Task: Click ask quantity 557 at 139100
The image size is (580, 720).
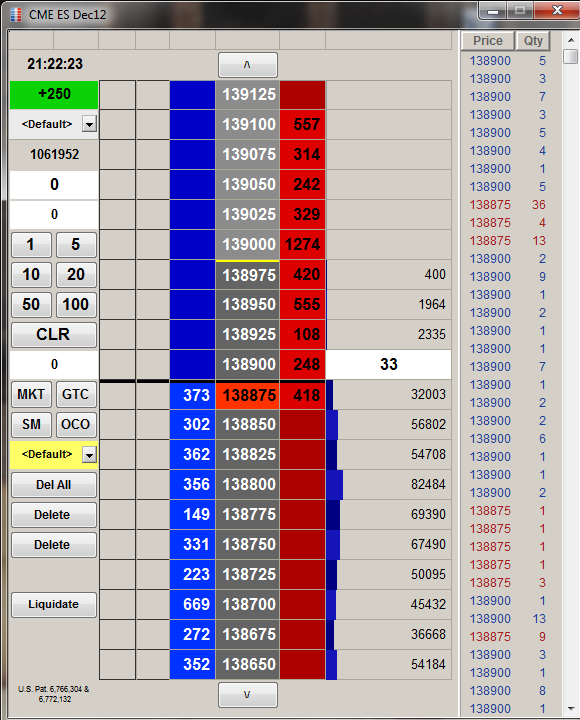Action: tap(303, 124)
